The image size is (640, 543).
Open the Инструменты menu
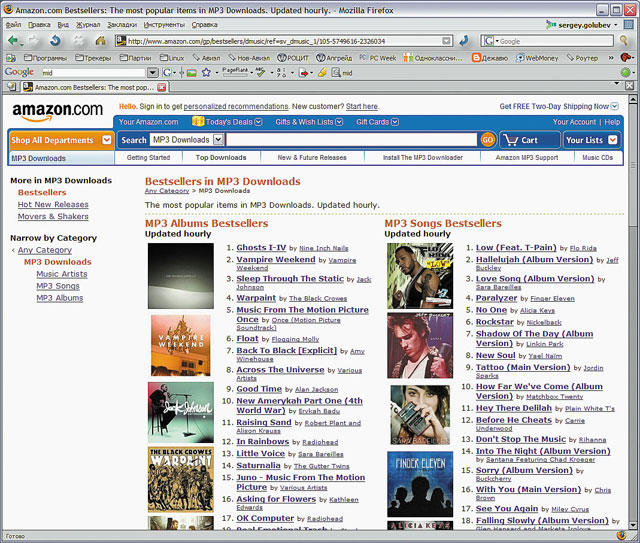tap(164, 24)
